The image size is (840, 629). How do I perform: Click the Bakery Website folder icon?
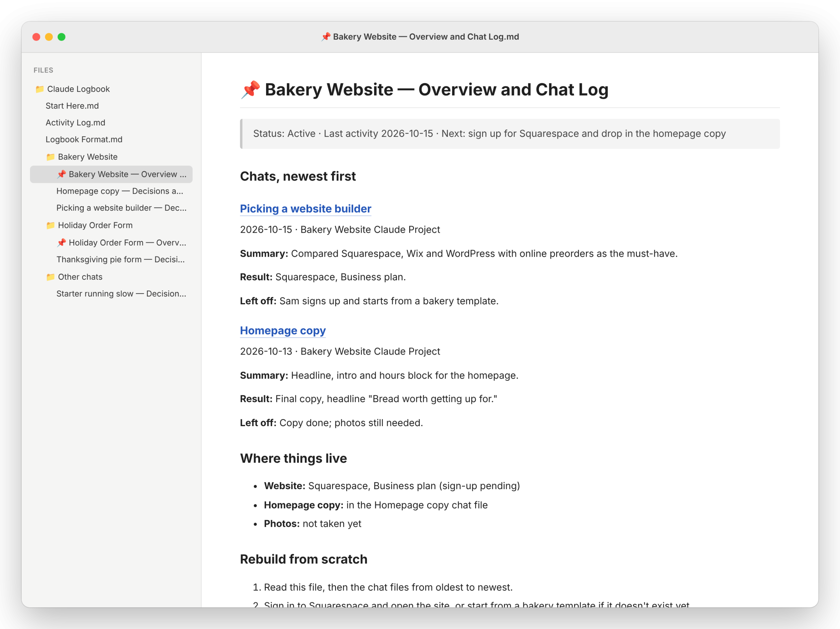[x=50, y=157]
